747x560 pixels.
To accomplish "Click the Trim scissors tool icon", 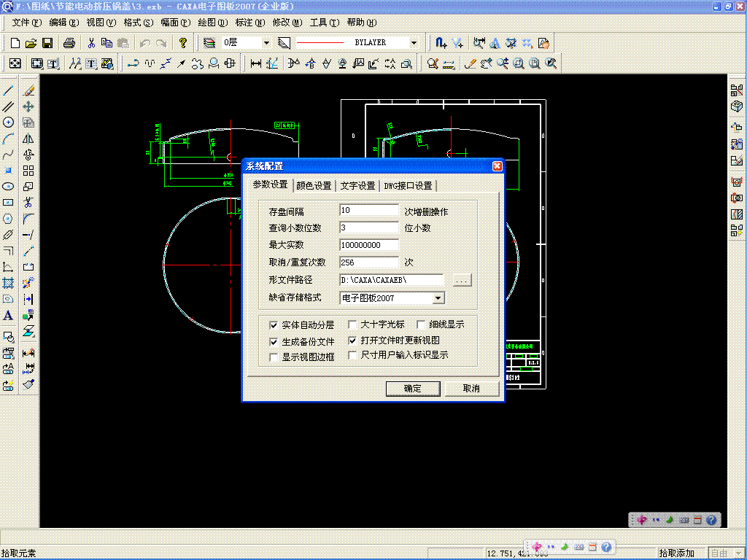I will pyautogui.click(x=28, y=203).
